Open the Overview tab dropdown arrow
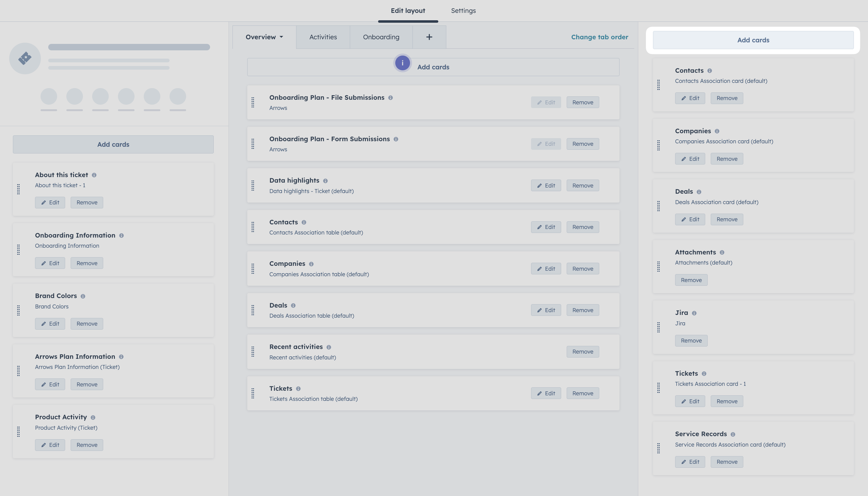Viewport: 868px width, 496px height. pyautogui.click(x=281, y=37)
